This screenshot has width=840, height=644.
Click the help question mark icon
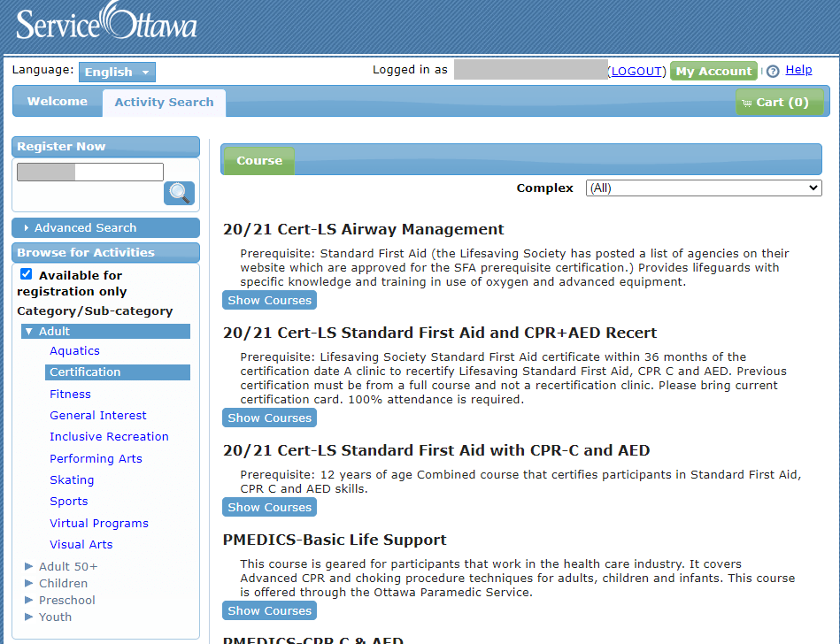coord(773,72)
